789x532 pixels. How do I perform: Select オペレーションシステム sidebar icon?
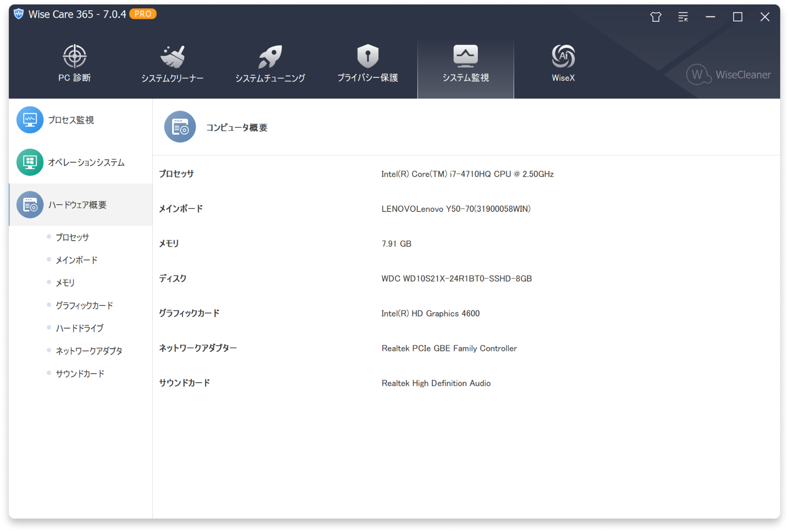click(30, 162)
